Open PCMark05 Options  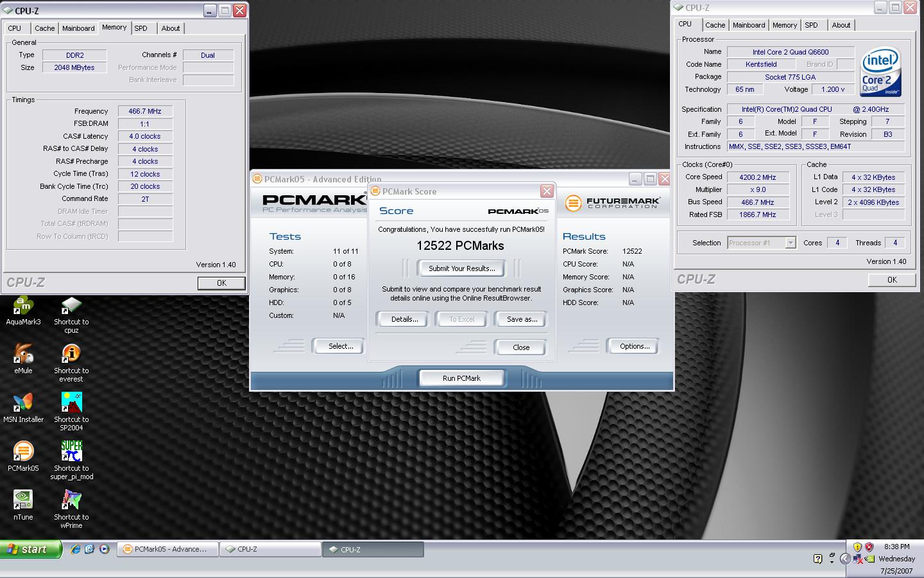pos(634,346)
